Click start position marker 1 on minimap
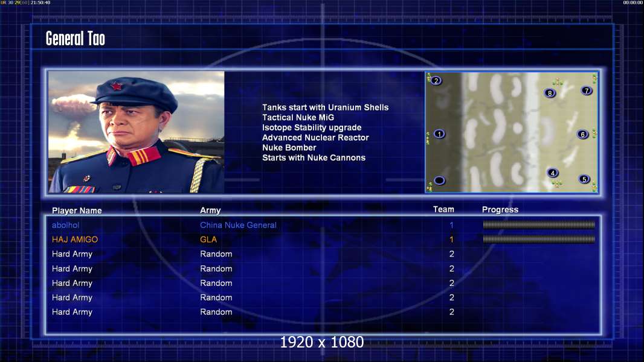This screenshot has width=644, height=362. (439, 134)
